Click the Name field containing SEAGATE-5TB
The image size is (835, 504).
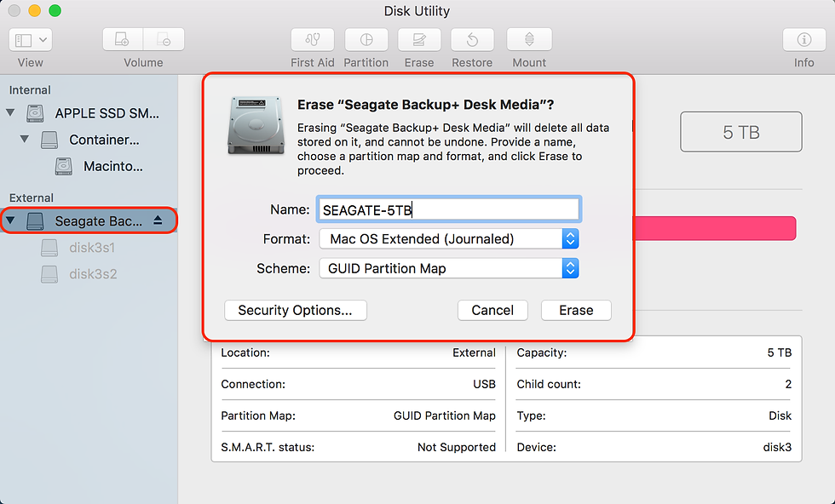tap(448, 209)
